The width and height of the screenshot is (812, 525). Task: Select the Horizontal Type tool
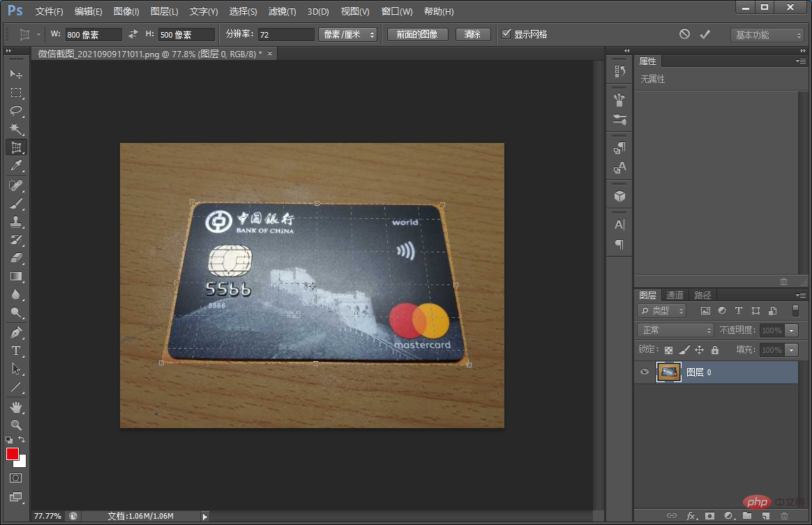(x=16, y=351)
